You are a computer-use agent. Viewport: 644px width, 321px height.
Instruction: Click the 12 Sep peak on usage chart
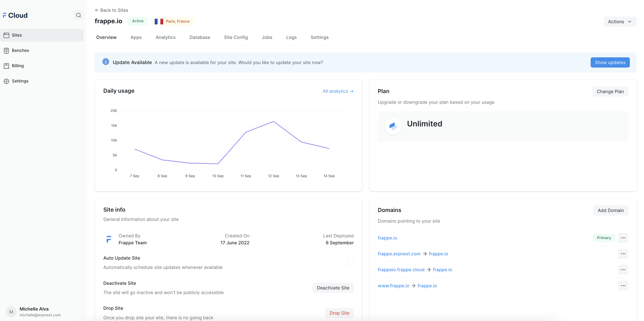pos(273,122)
